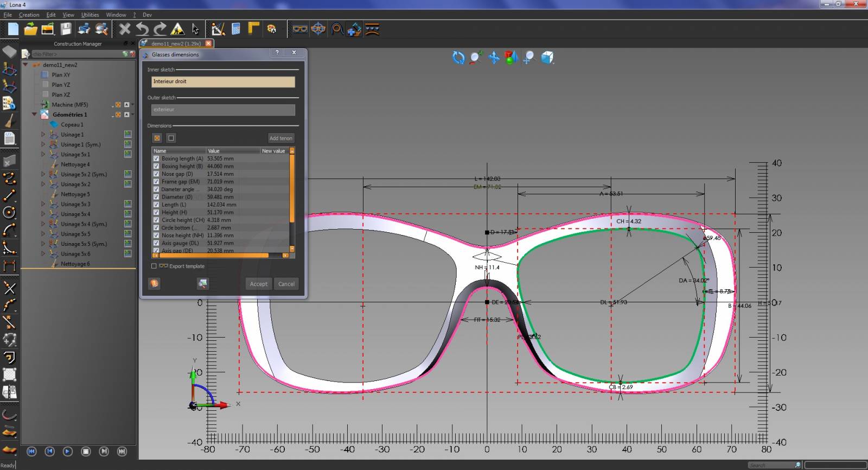
Task: Select the line drawing tool in sidebar
Action: (x=9, y=195)
